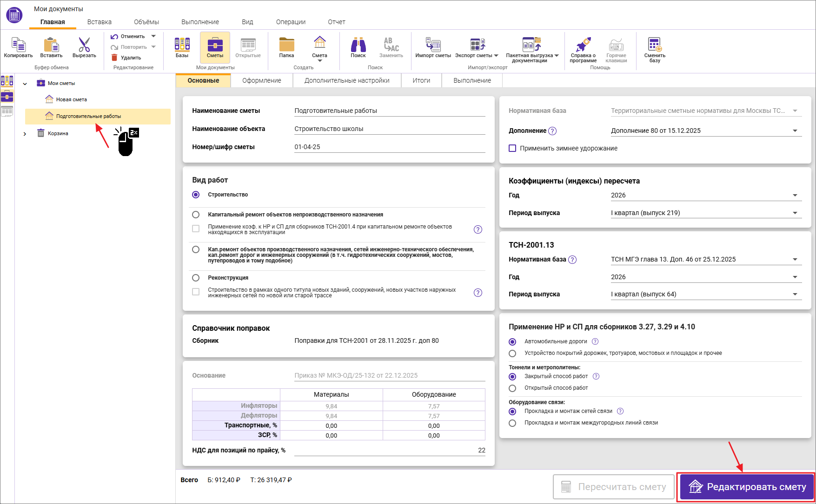Click the Cut scissors icon
The width and height of the screenshot is (816, 504).
[84, 46]
